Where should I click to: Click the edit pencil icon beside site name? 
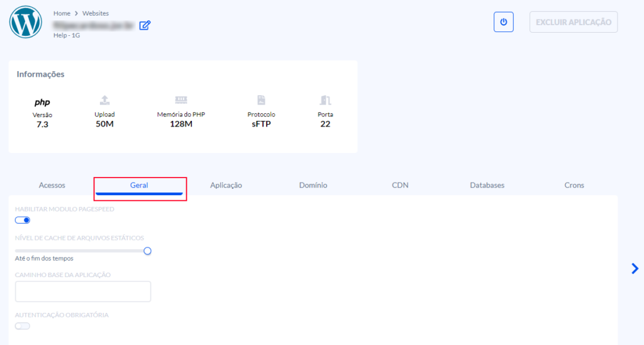click(145, 25)
